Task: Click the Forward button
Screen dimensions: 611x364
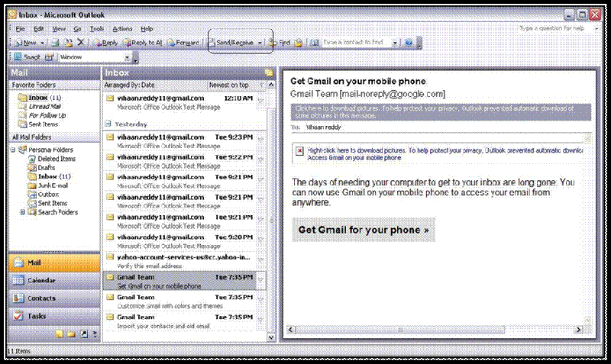Action: pos(183,43)
